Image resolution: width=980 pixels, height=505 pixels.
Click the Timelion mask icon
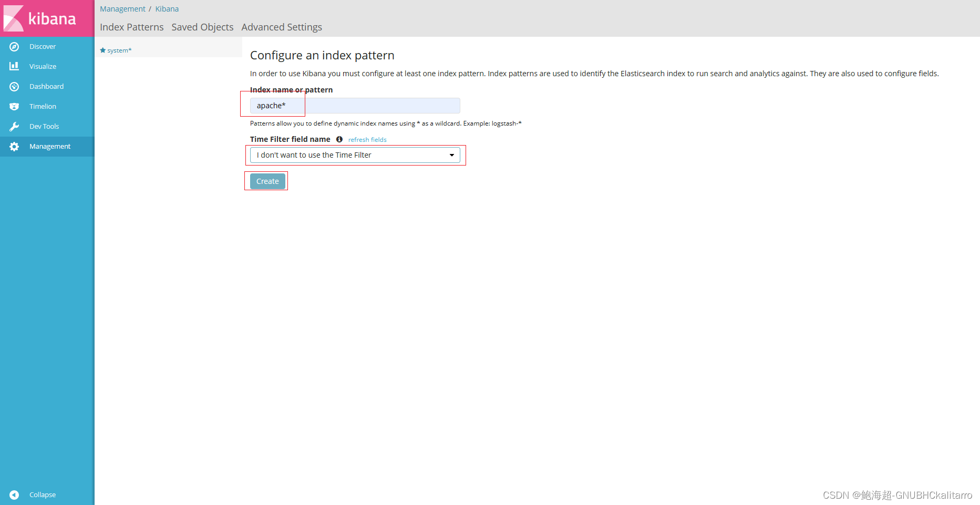tap(14, 107)
